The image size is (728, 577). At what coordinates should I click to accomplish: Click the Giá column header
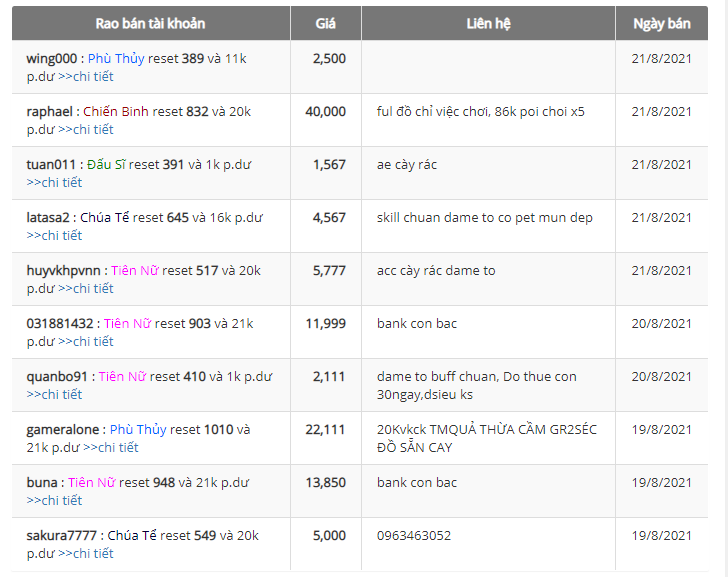pyautogui.click(x=325, y=23)
